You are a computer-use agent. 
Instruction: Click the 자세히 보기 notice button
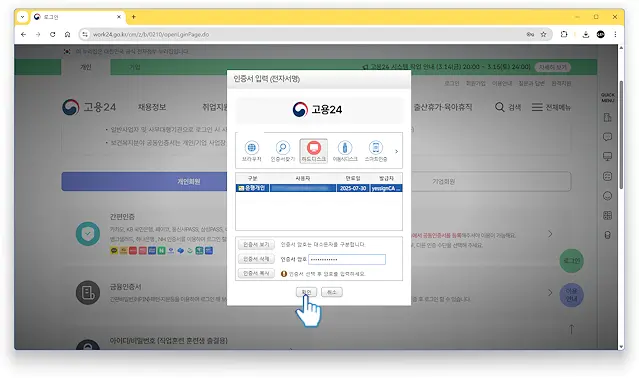click(553, 67)
